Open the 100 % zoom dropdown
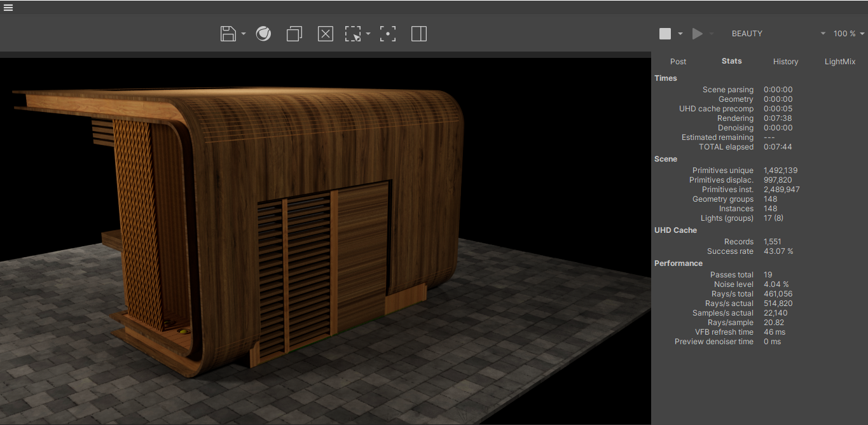Screen dimensions: 868x425 (x=849, y=34)
